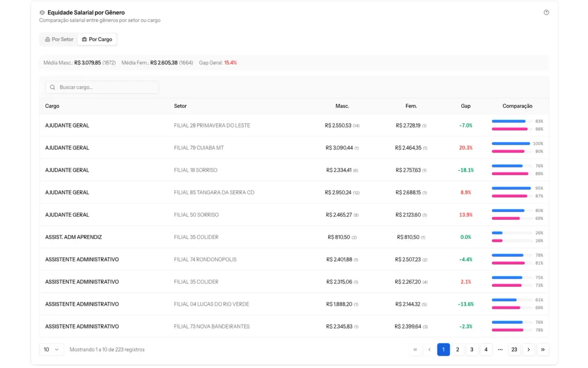
Task: Click the briefcase icon in Por Cargo
Action: click(84, 39)
